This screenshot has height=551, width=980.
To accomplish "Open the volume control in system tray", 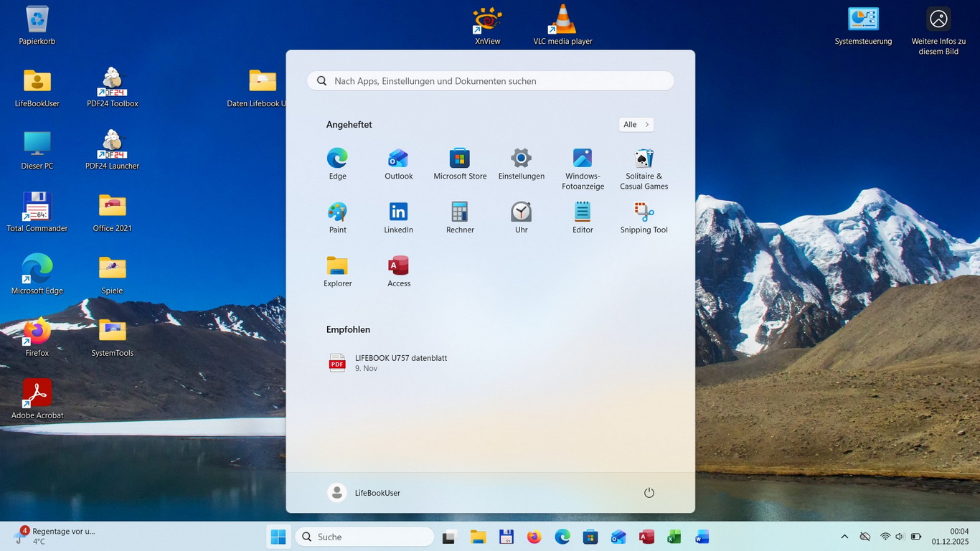I will point(900,537).
